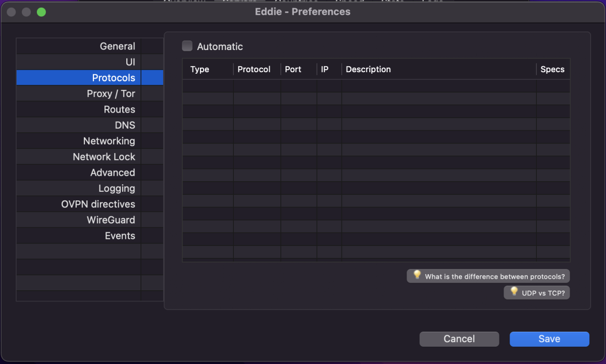Sort table by Port column header
This screenshot has height=364, width=606.
click(x=293, y=70)
